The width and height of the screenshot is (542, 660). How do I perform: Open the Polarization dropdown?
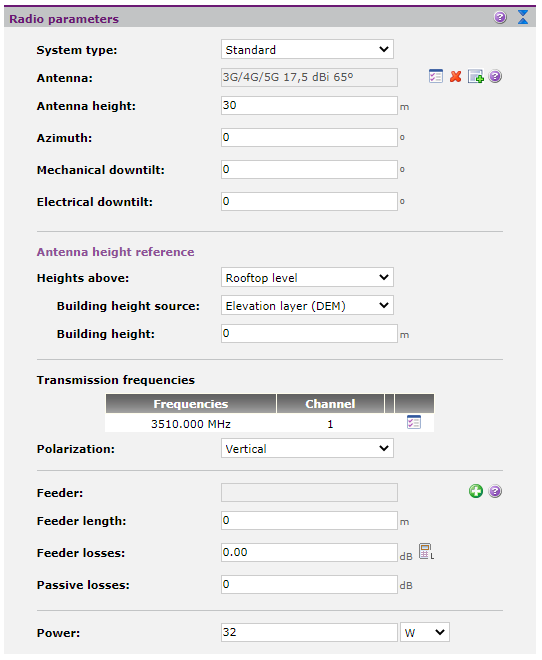click(307, 449)
